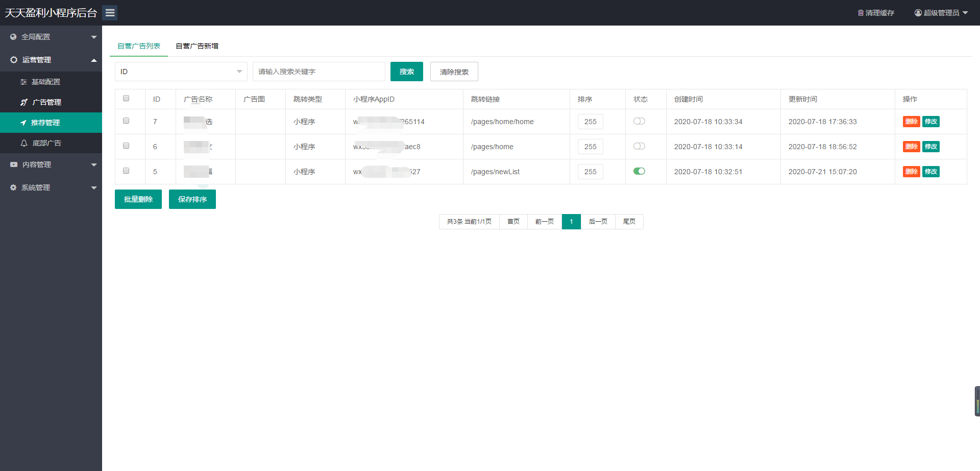Click the 广告管理 rocket icon
The width and height of the screenshot is (980, 471).
click(x=24, y=102)
